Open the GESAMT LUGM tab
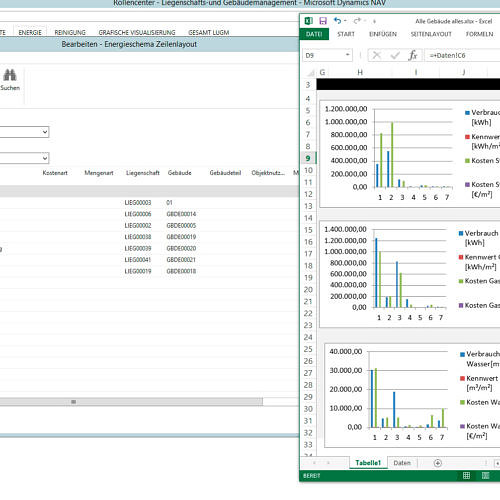Image resolution: width=500 pixels, height=500 pixels. coord(209,32)
